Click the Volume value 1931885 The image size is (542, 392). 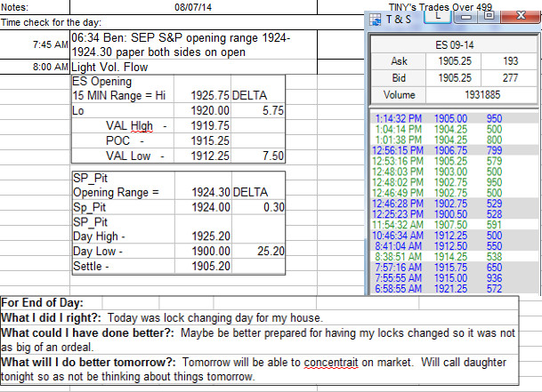click(481, 94)
